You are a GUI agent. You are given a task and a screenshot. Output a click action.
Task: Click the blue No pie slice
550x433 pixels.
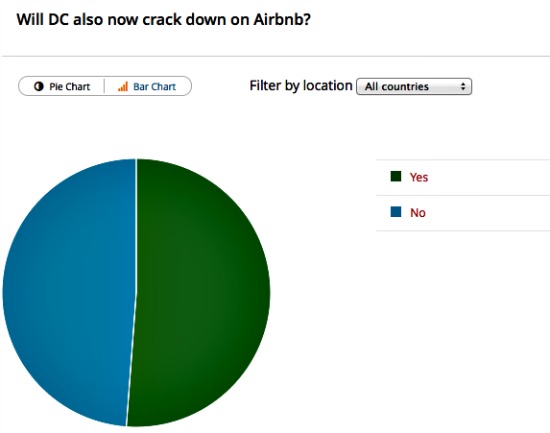[70, 291]
